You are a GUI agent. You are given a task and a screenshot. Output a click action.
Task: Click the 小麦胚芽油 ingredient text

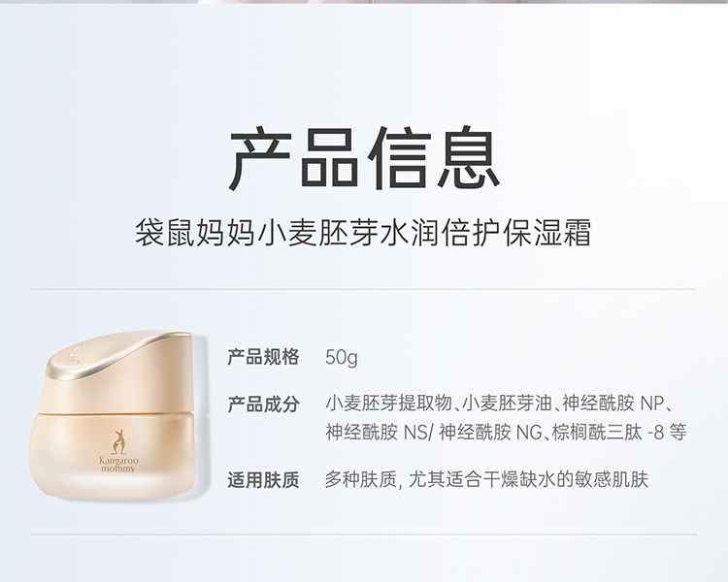(x=507, y=403)
